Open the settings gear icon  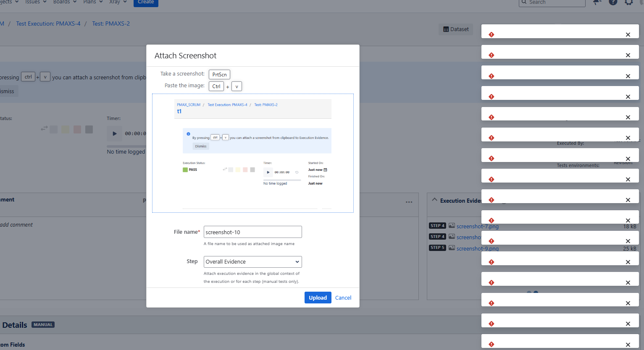[x=629, y=2]
